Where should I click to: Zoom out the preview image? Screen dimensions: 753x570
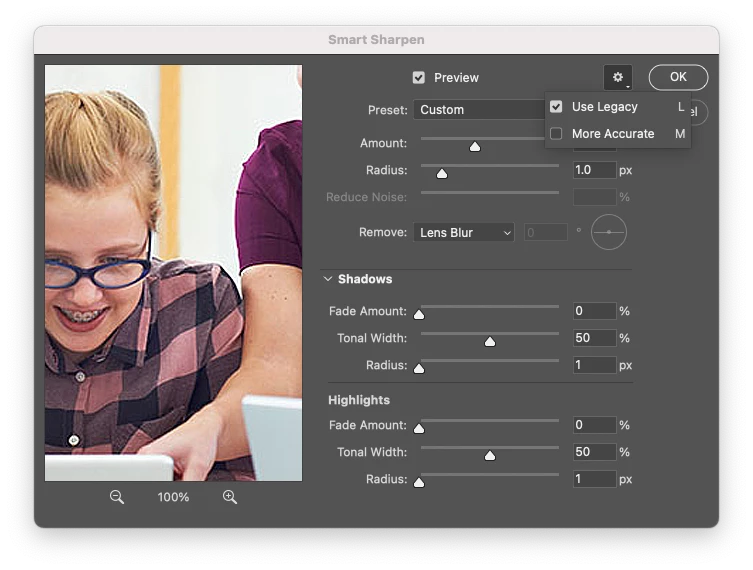(x=117, y=497)
